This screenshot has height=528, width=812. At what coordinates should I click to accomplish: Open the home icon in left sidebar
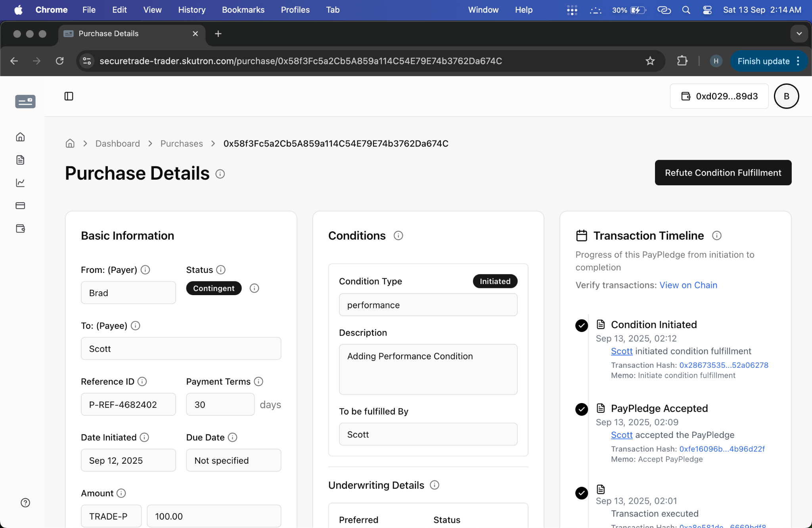[20, 137]
